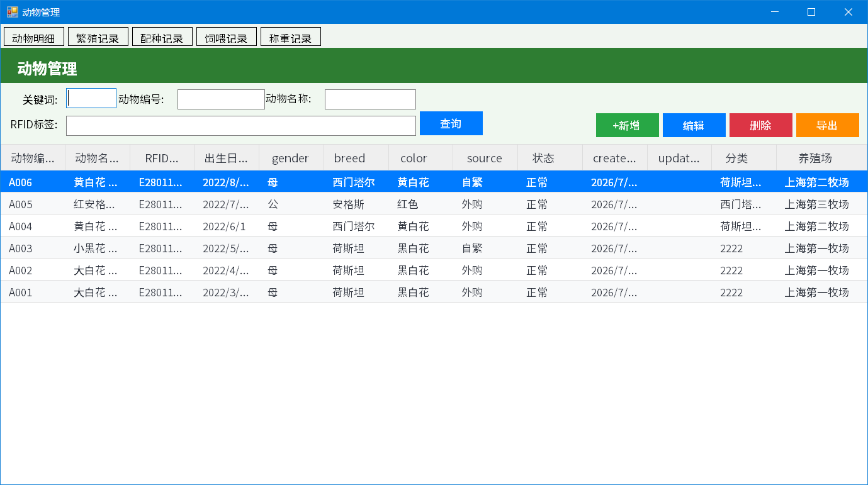This screenshot has width=868, height=485.
Task: Click 荷斯坦 breed cell in row A003
Action: click(356, 248)
